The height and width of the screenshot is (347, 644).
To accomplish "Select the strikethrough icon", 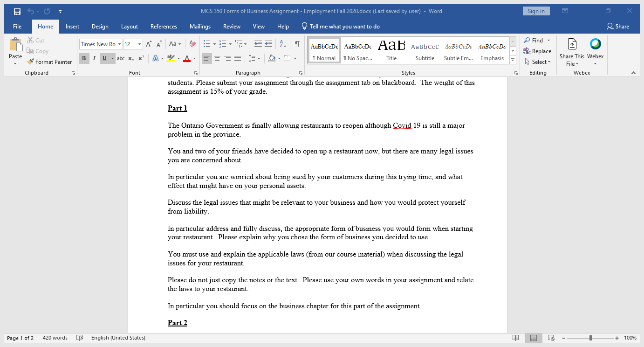I will tap(120, 58).
